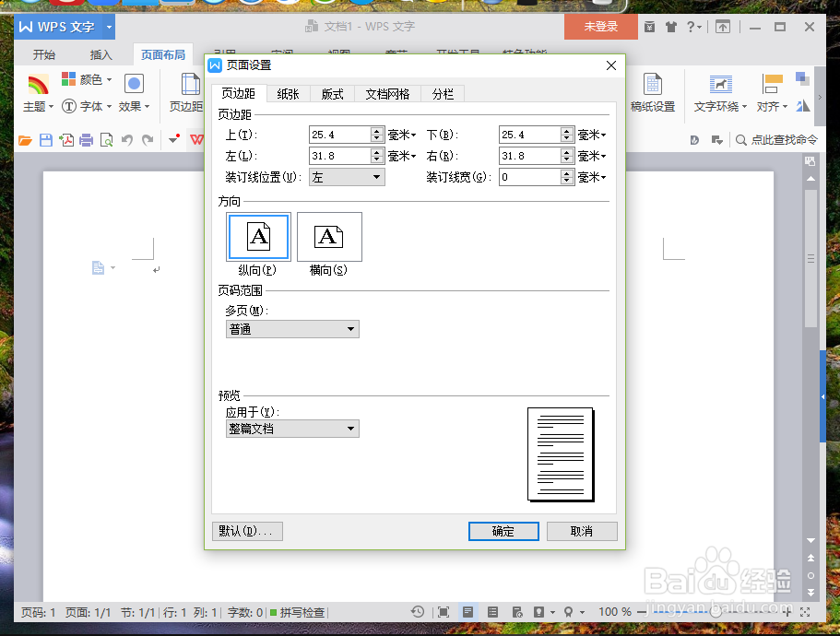Confirm with the 确定 button
The image size is (840, 636).
coord(503,531)
